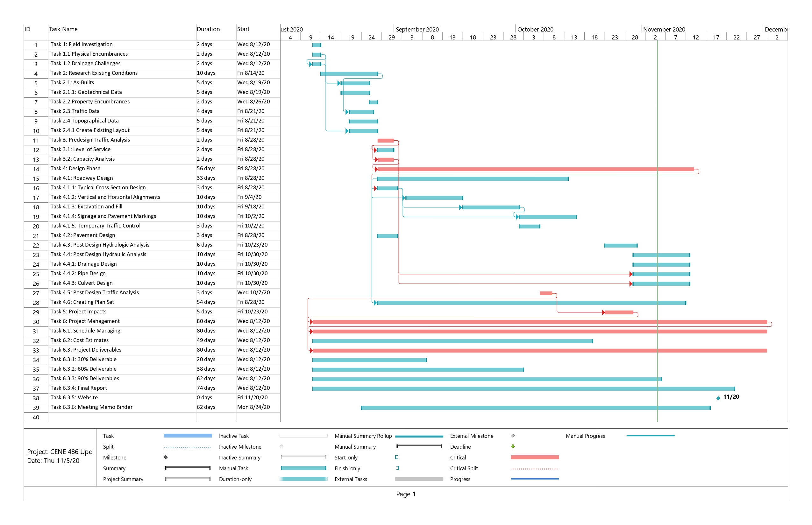Click the 0 days duration cell
Viewport: 812px width, 525px height.
pyautogui.click(x=204, y=397)
